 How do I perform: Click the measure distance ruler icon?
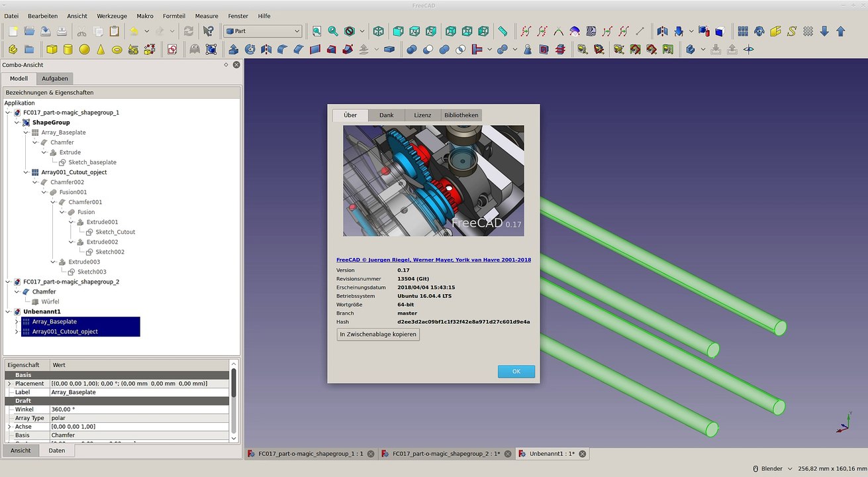pos(503,31)
